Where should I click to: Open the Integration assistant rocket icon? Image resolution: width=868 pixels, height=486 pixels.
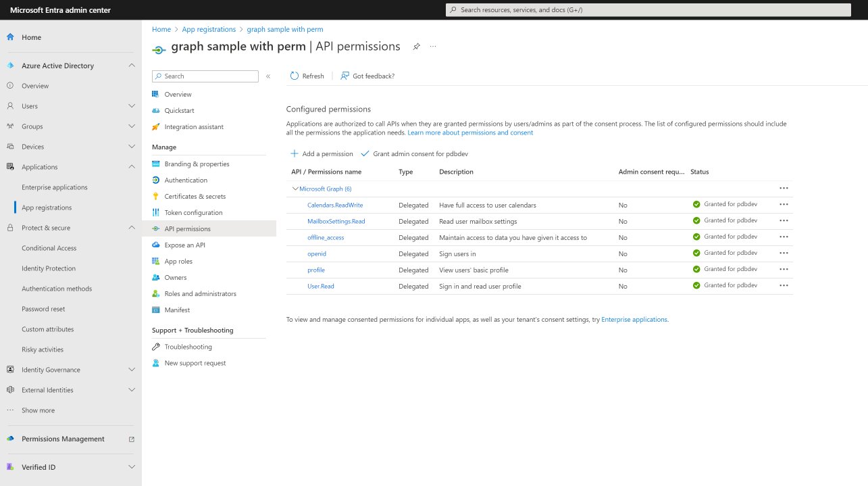[x=157, y=126]
